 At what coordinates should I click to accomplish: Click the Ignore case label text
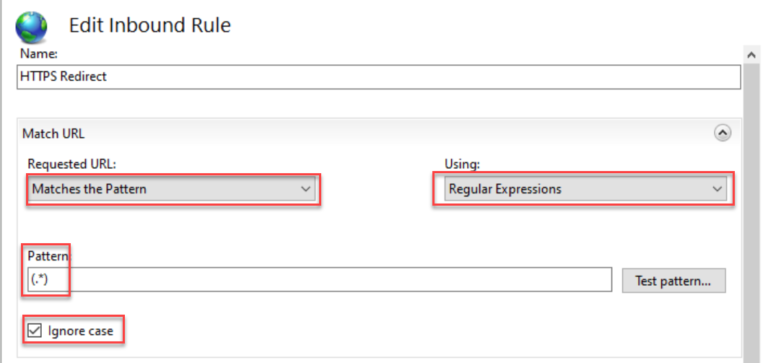[80, 331]
